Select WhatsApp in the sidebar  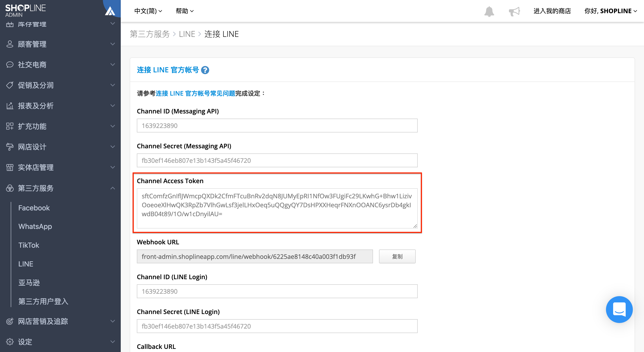pyautogui.click(x=35, y=226)
